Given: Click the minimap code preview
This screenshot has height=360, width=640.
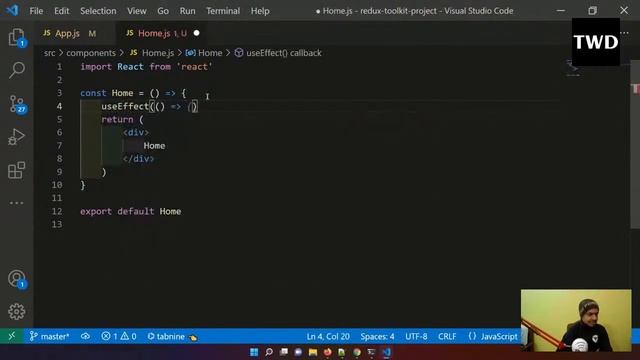Looking at the screenshot, I should [573, 68].
